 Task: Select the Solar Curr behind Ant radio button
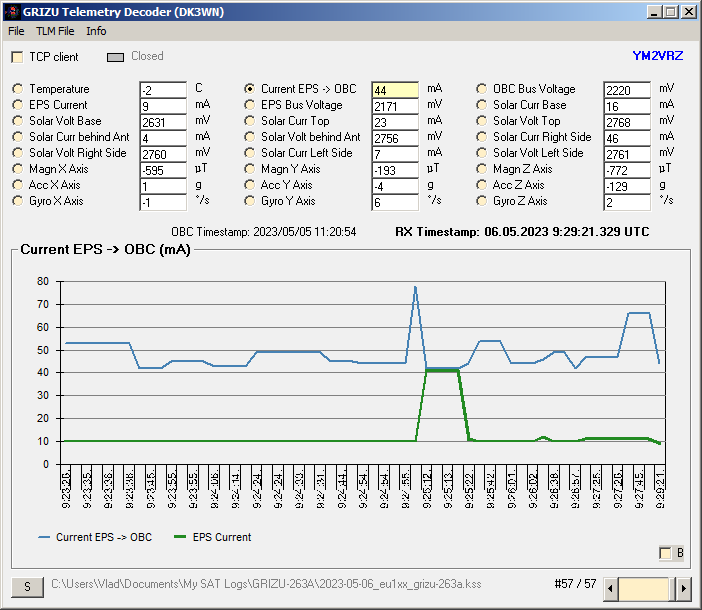click(x=17, y=137)
